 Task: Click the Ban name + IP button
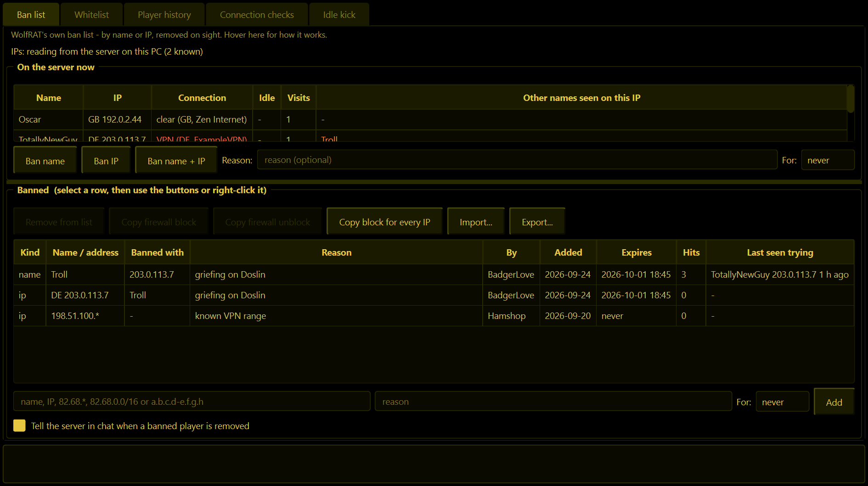pyautogui.click(x=176, y=161)
